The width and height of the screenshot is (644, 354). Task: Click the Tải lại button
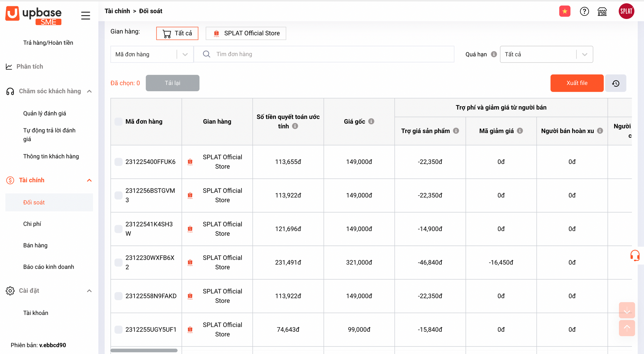click(x=172, y=83)
